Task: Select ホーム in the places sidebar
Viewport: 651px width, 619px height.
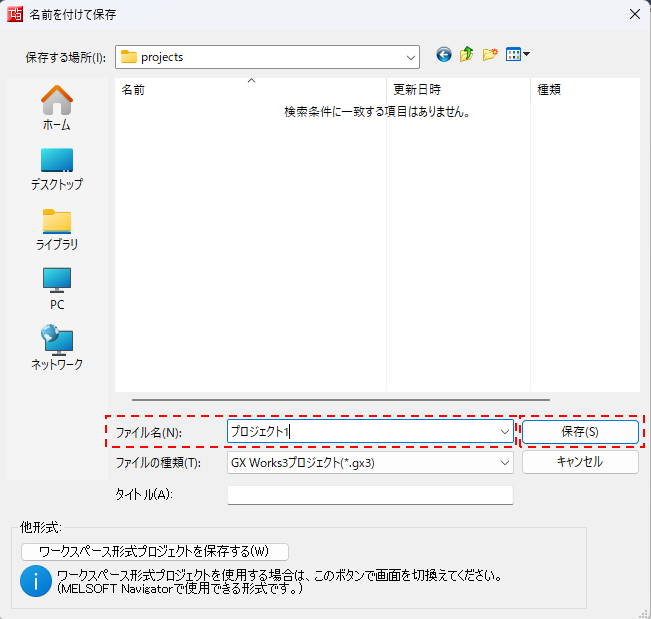Action: click(56, 108)
